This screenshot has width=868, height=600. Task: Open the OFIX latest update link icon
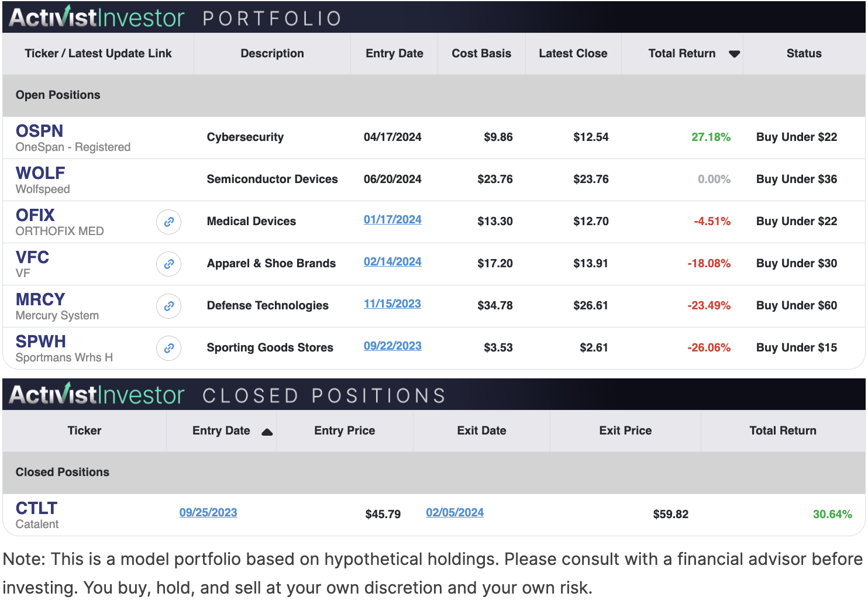(168, 222)
